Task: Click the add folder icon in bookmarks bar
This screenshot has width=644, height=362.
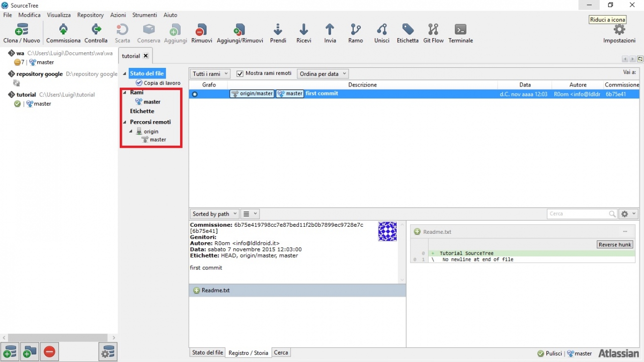Action: [30, 351]
